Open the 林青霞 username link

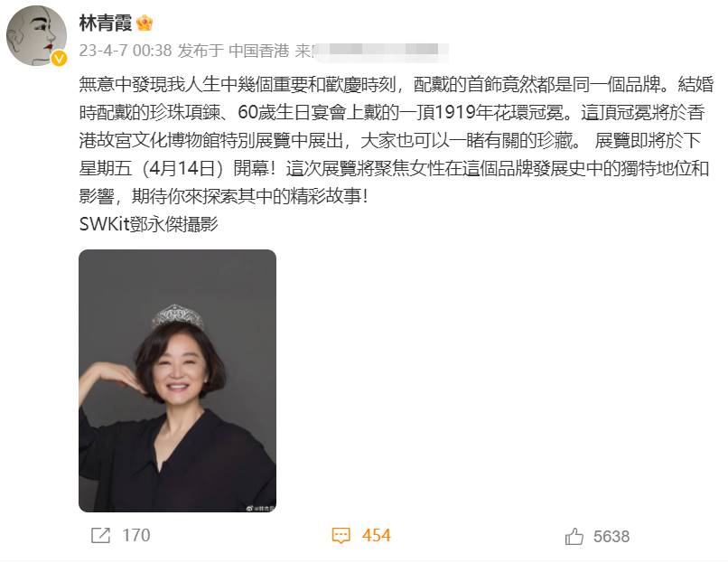click(106, 23)
